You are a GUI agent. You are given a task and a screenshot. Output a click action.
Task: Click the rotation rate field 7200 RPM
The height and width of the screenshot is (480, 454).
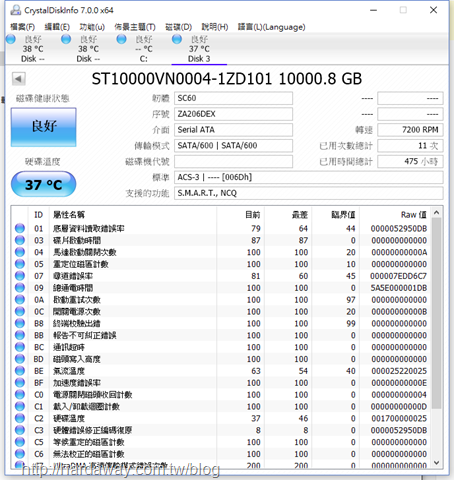tap(410, 130)
